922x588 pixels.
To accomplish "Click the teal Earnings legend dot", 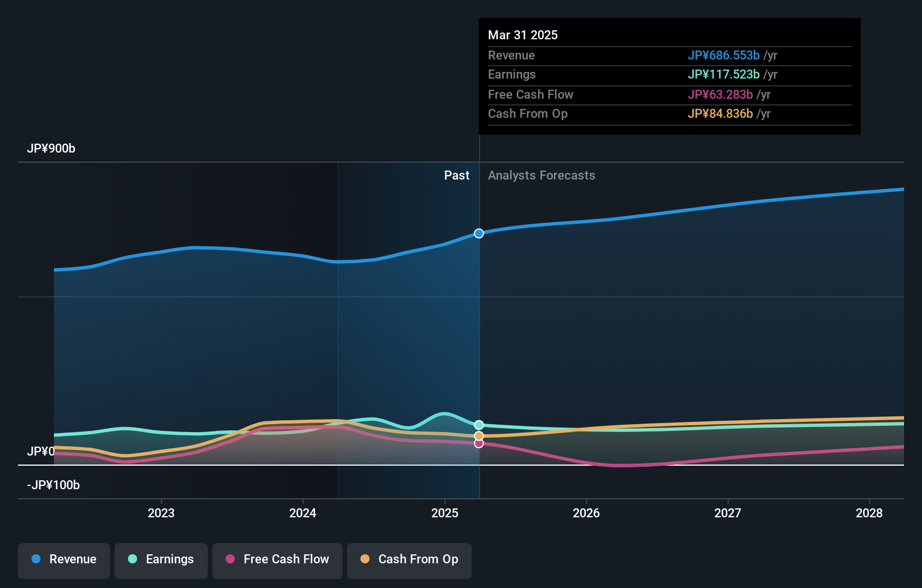I will tap(131, 559).
